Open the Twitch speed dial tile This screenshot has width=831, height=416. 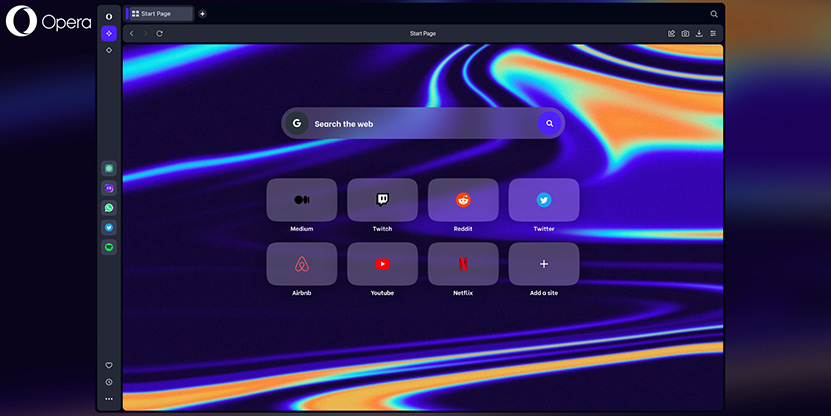coord(382,200)
